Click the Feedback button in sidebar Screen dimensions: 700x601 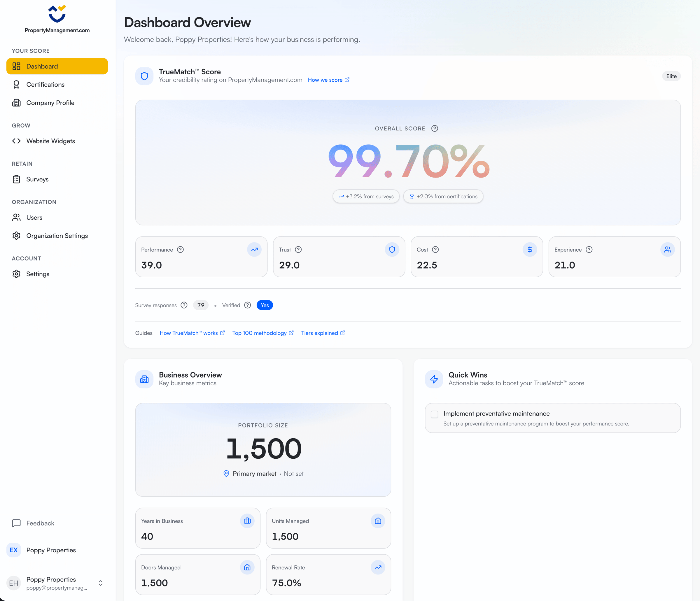pyautogui.click(x=40, y=523)
